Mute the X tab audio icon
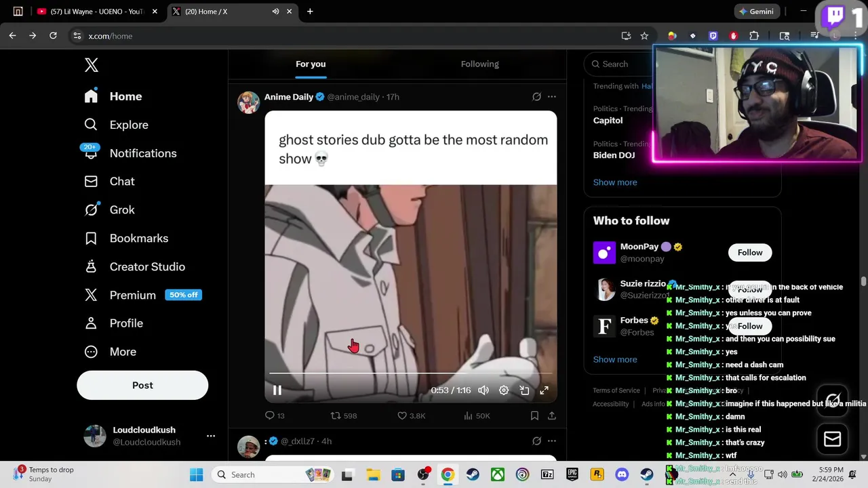 pos(275,12)
